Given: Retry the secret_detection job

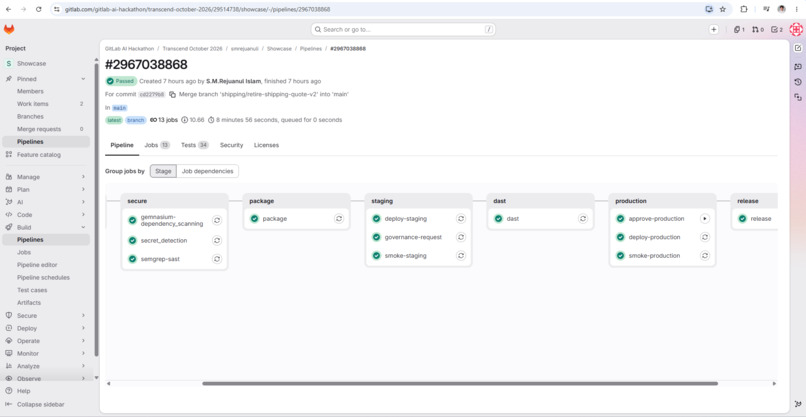Looking at the screenshot, I should [x=217, y=241].
